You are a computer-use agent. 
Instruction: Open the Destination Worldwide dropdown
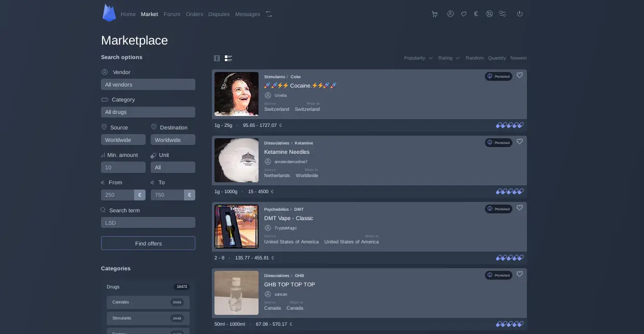point(173,140)
